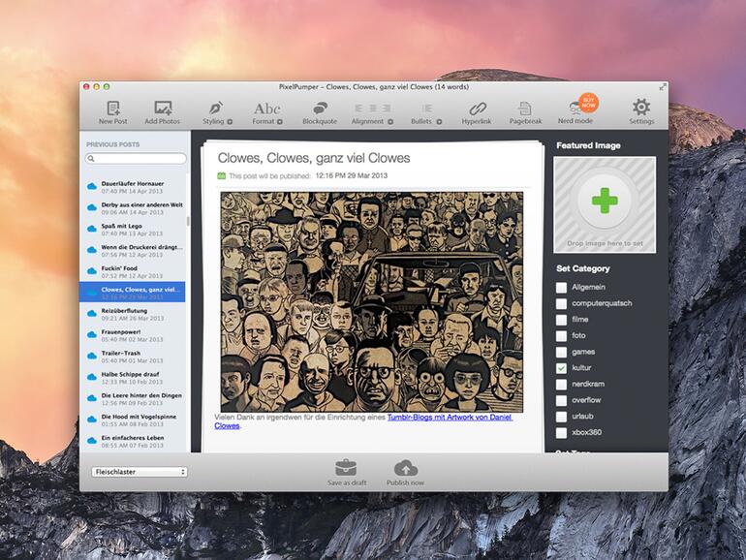Check the urlaub category
The image size is (746, 560).
click(561, 417)
